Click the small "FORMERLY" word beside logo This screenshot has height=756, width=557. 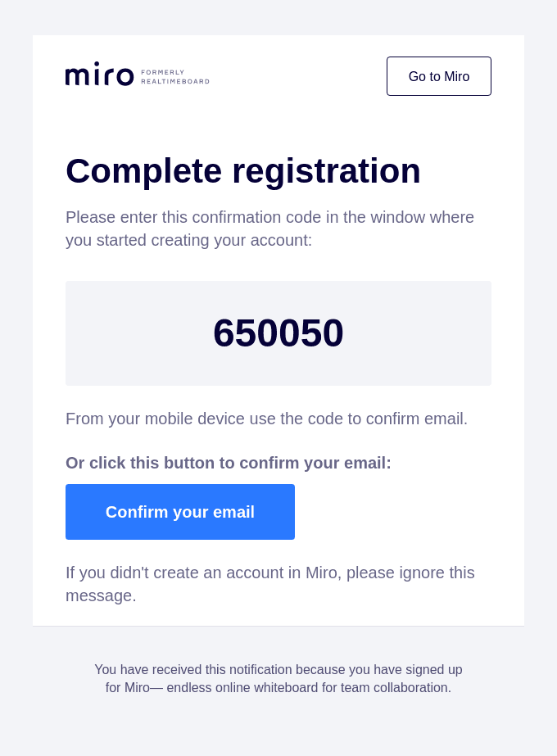tap(163, 72)
